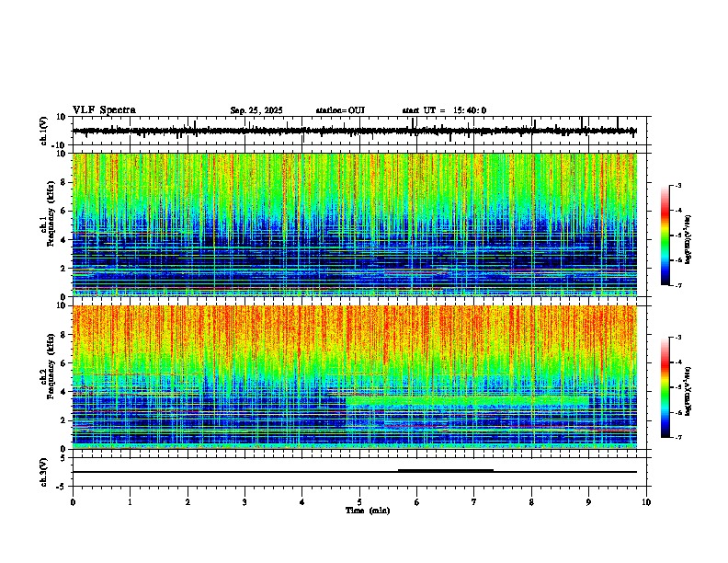Click the ch.1 color bar unit label

688,240
